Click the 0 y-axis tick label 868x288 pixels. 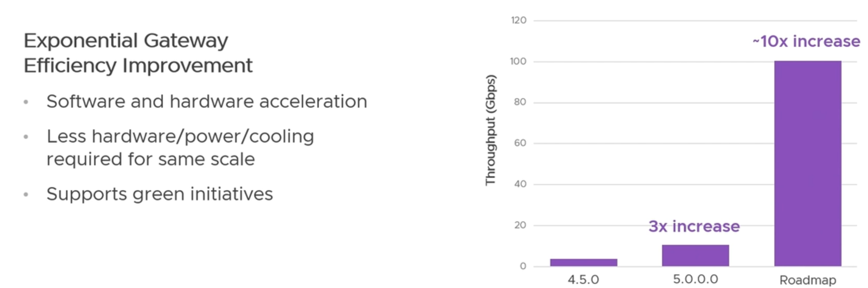(x=523, y=266)
